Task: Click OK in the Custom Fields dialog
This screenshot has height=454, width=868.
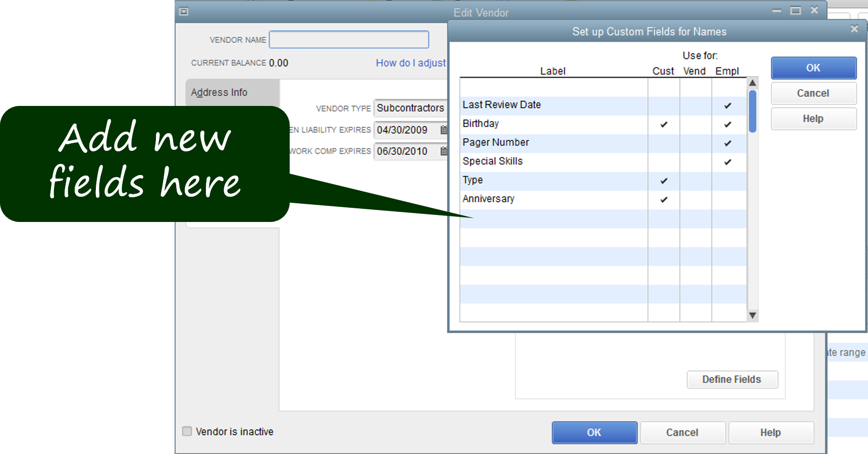Action: (813, 68)
